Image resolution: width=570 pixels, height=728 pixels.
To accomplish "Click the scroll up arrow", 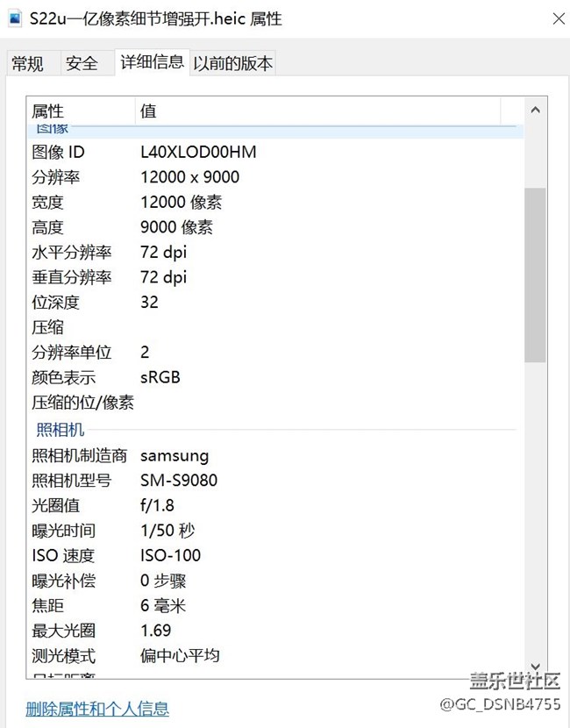I will [x=535, y=110].
